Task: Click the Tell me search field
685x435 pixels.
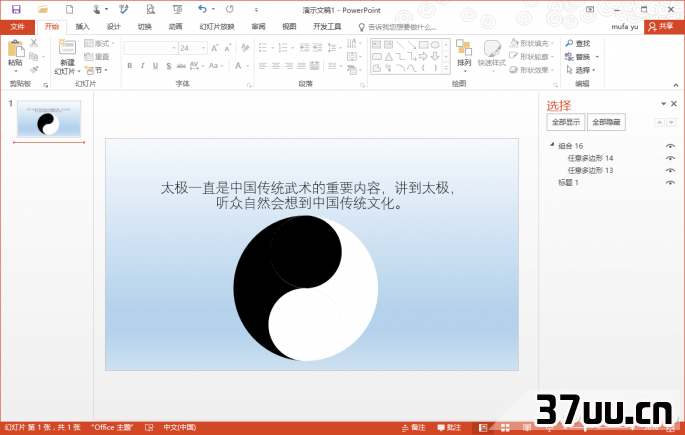Action: 397,27
